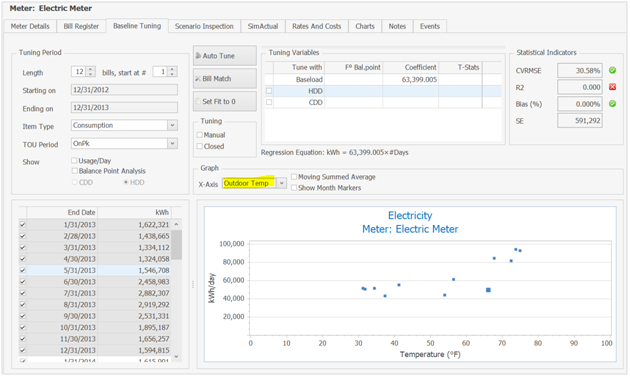This screenshot has width=630, height=376.
Task: Click the large highlighted chart data point
Action: tap(488, 290)
